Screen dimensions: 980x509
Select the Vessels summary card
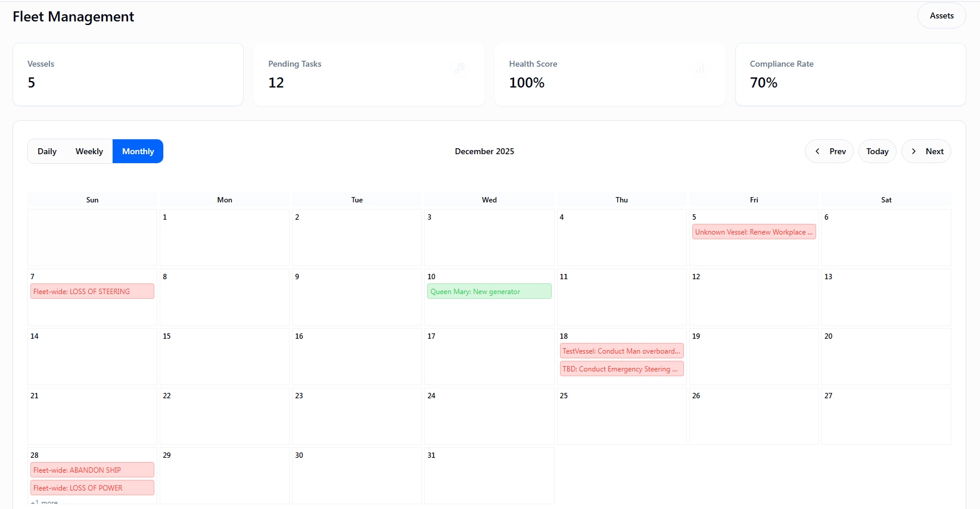tap(128, 74)
